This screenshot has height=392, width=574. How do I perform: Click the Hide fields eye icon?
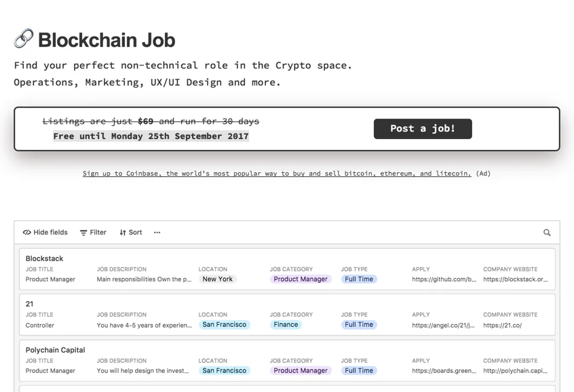point(26,232)
